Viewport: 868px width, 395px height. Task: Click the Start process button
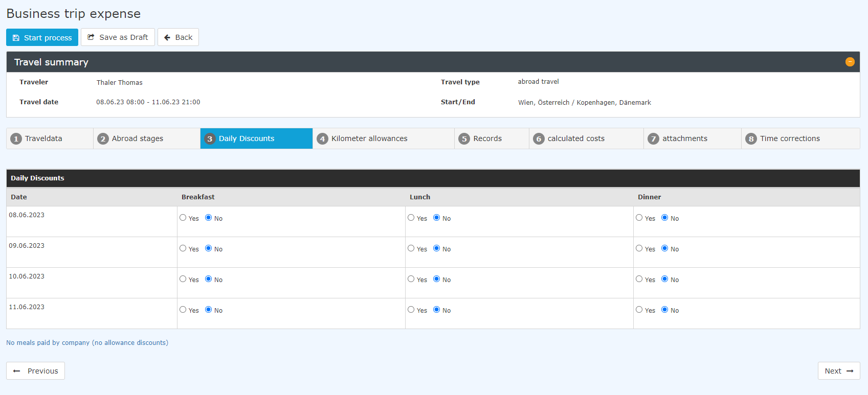(42, 37)
